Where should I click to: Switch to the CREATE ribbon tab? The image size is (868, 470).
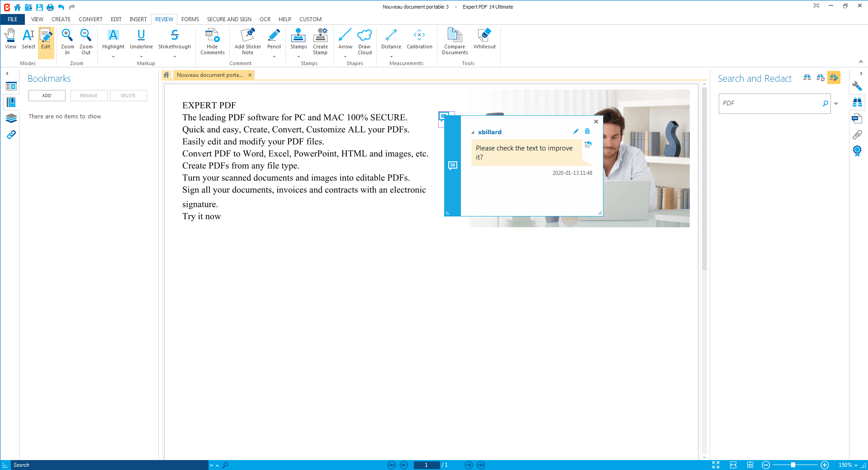point(61,19)
